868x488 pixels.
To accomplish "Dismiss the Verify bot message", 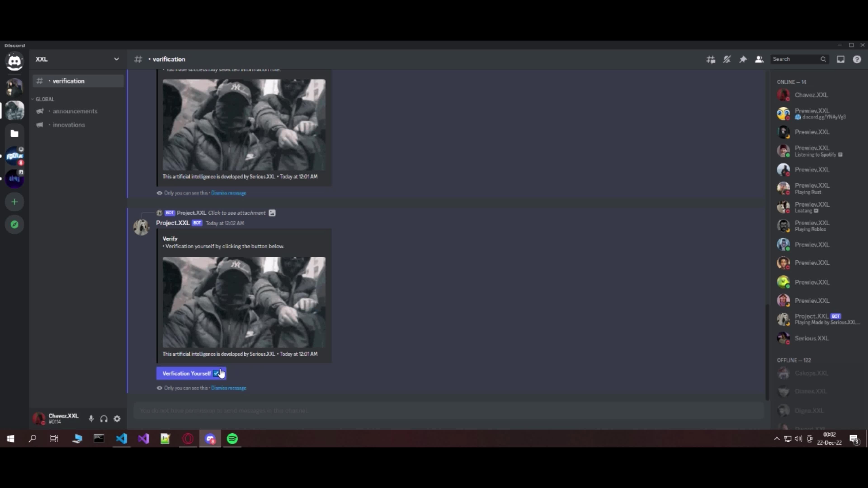I will (x=229, y=388).
